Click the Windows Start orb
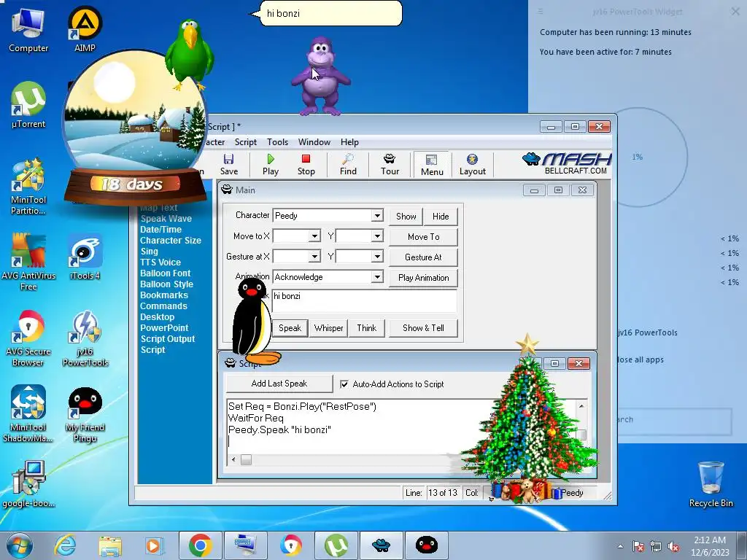 [19, 545]
